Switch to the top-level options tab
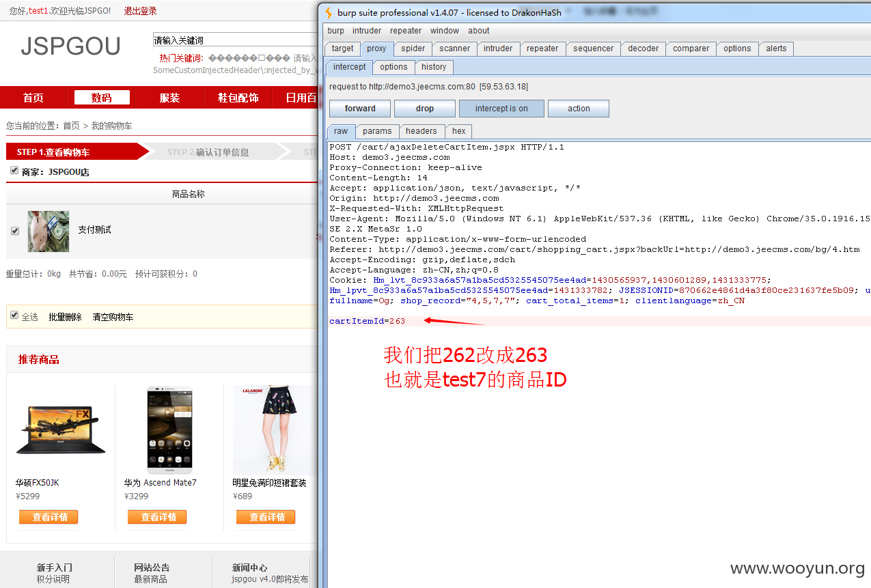871x588 pixels. tap(737, 48)
